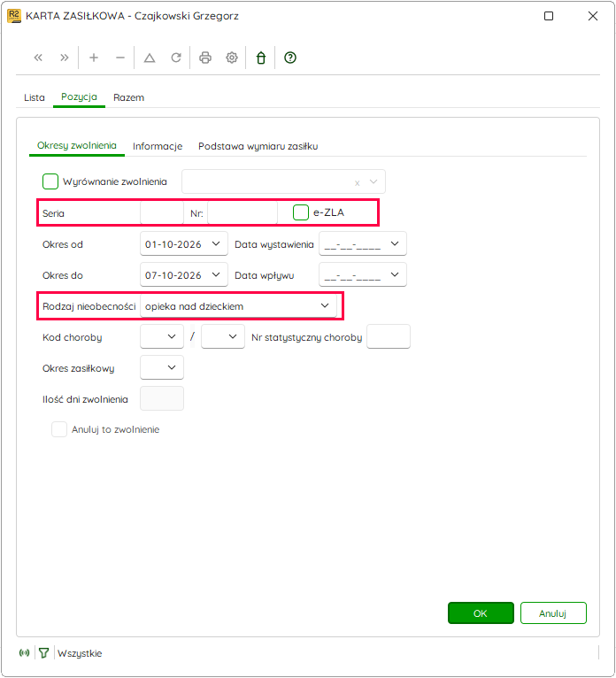Click Nr statystyczny choroby field
This screenshot has width=616, height=678.
pyautogui.click(x=389, y=336)
